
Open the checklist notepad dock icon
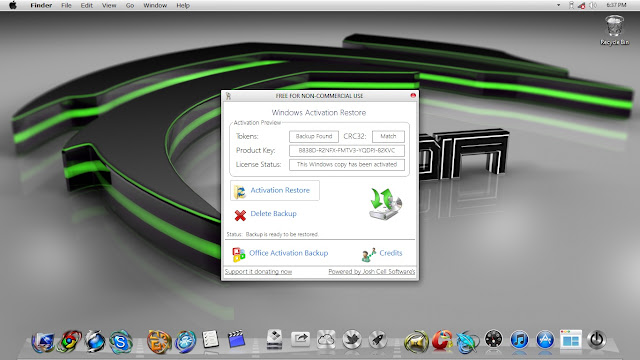tap(211, 340)
